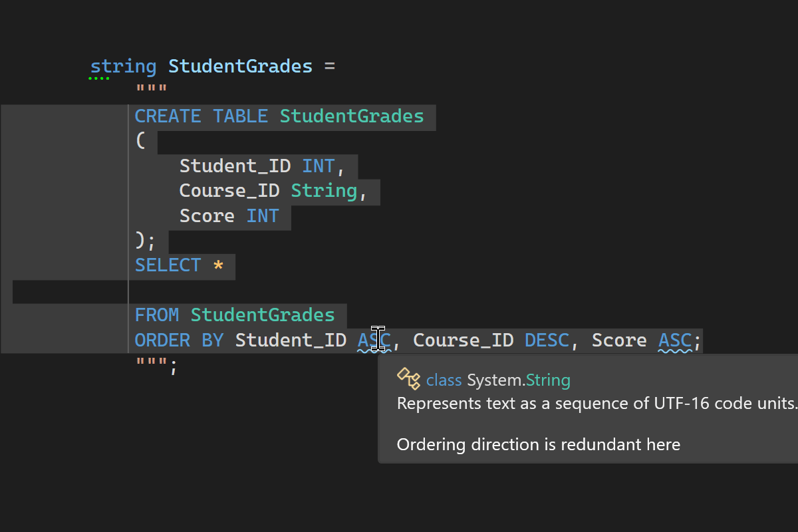Click the ASC after Student_ID
The image size is (798, 532).
[x=374, y=340]
